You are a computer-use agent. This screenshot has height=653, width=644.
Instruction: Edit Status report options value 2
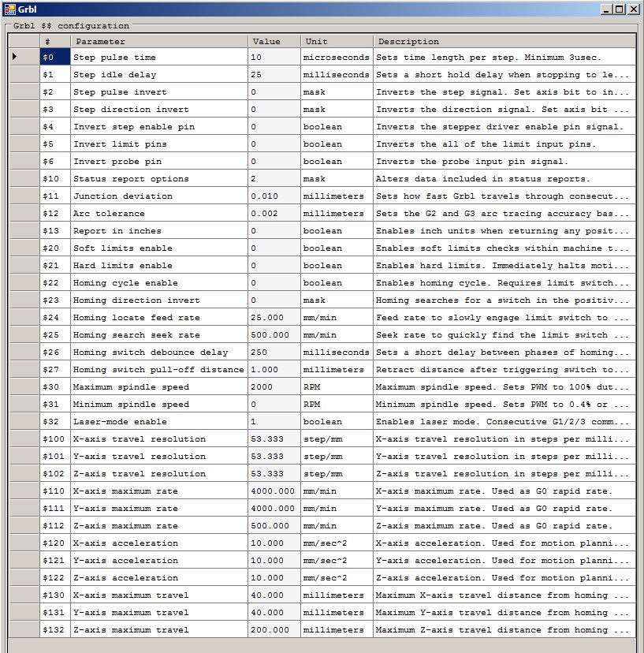click(275, 179)
